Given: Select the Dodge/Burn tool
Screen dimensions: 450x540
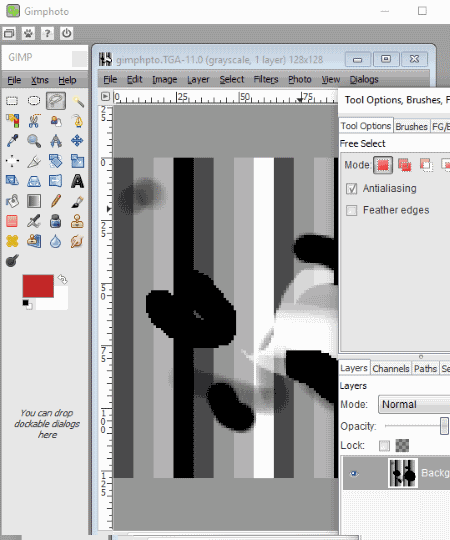Looking at the screenshot, I should point(12,261).
